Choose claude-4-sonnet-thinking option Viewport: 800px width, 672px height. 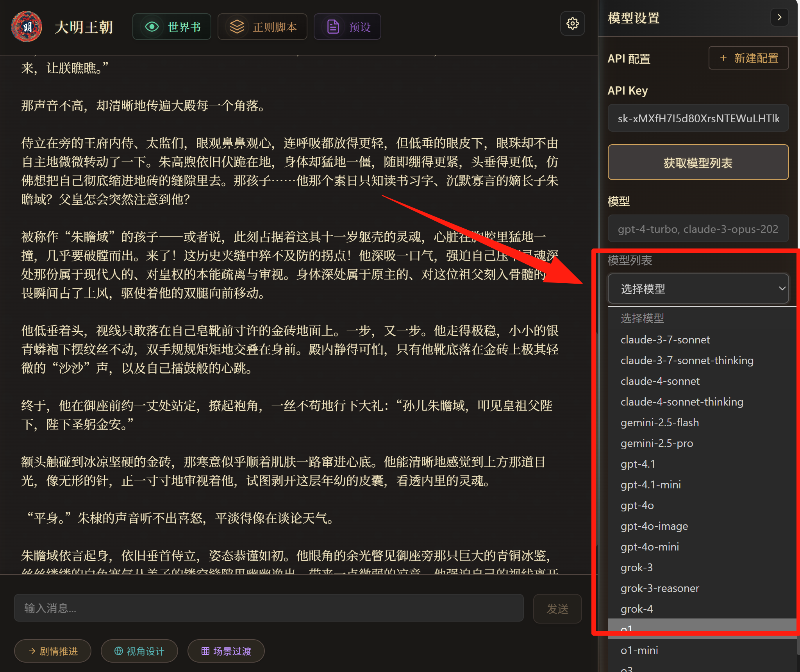click(x=702, y=402)
